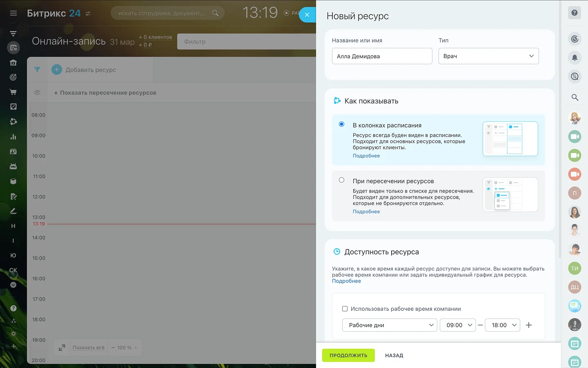Click Подробнее link under При пересечении ресурсов
The height and width of the screenshot is (368, 588).
pyautogui.click(x=366, y=211)
